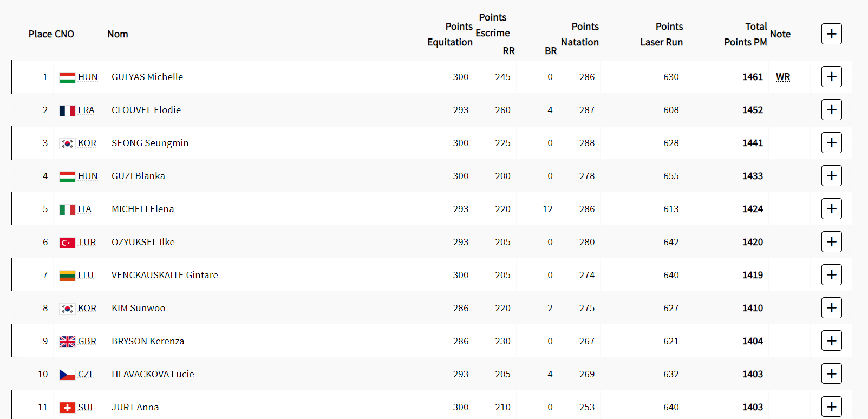The width and height of the screenshot is (868, 419).
Task: Click the WR note abbreviation
Action: coord(782,77)
